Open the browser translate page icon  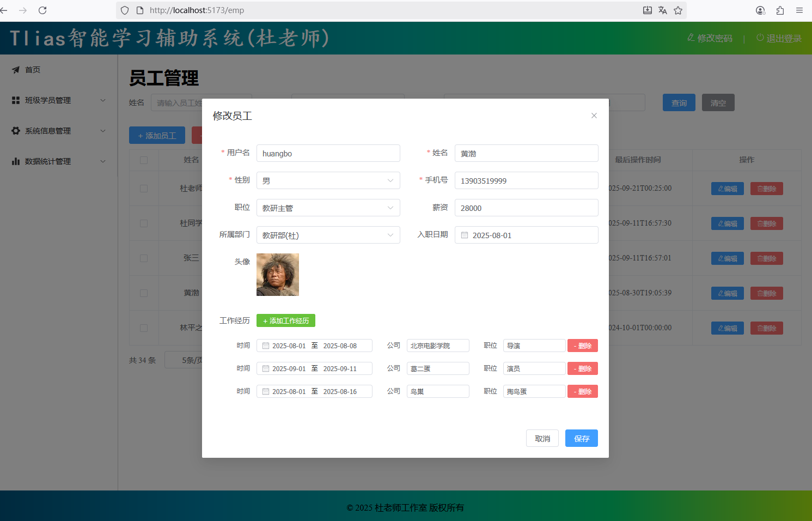click(x=663, y=10)
